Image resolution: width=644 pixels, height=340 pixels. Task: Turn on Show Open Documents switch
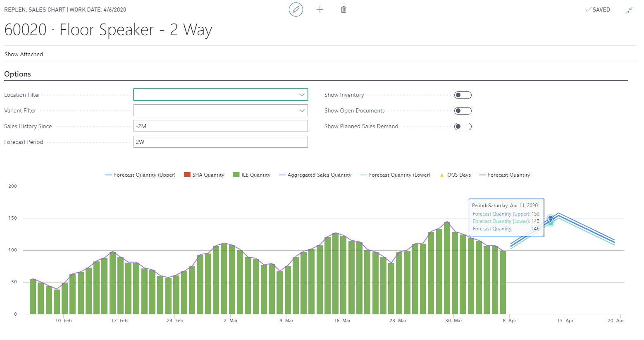pyautogui.click(x=463, y=111)
